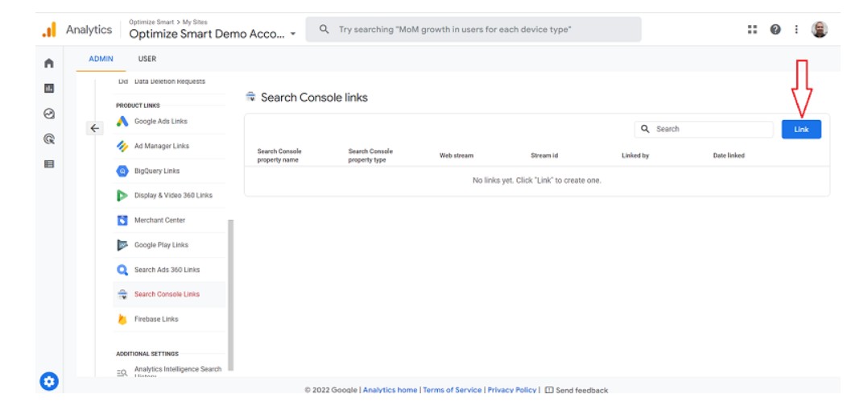
Task: Open the Terms of Service link
Action: click(453, 390)
